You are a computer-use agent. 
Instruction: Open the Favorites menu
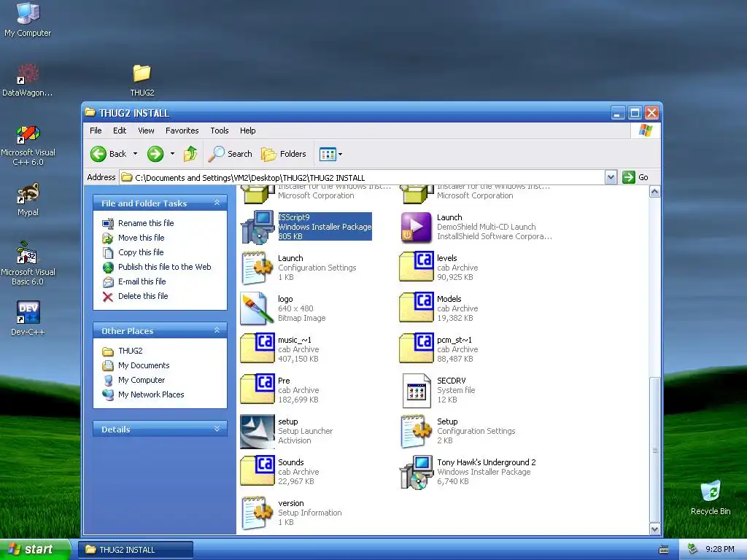click(x=182, y=131)
